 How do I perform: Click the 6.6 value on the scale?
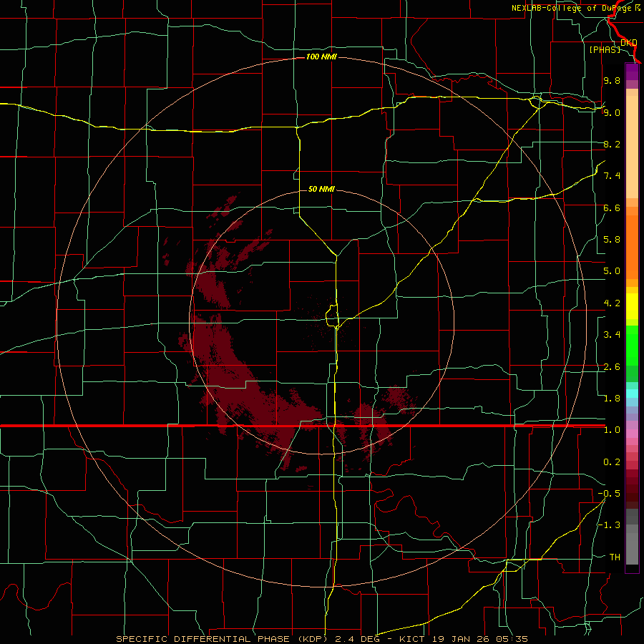click(x=612, y=208)
